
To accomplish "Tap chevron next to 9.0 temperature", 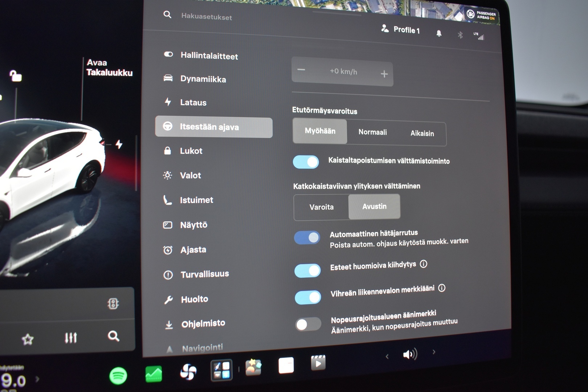I will 37,379.
